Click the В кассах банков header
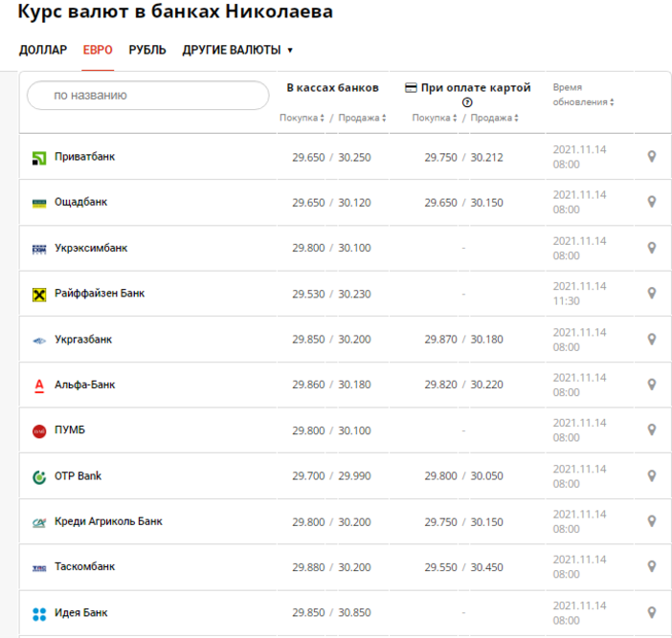This screenshot has width=672, height=638. point(332,88)
